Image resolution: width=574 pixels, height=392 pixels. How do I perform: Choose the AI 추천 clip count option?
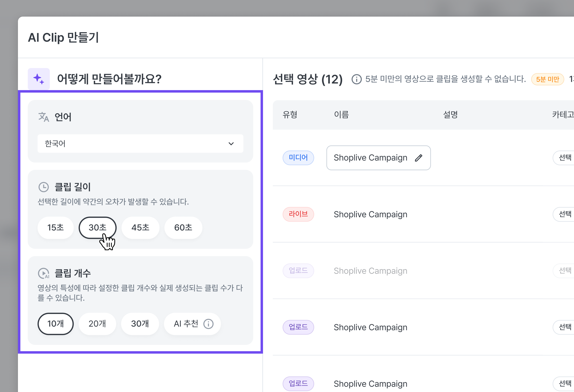coord(192,324)
